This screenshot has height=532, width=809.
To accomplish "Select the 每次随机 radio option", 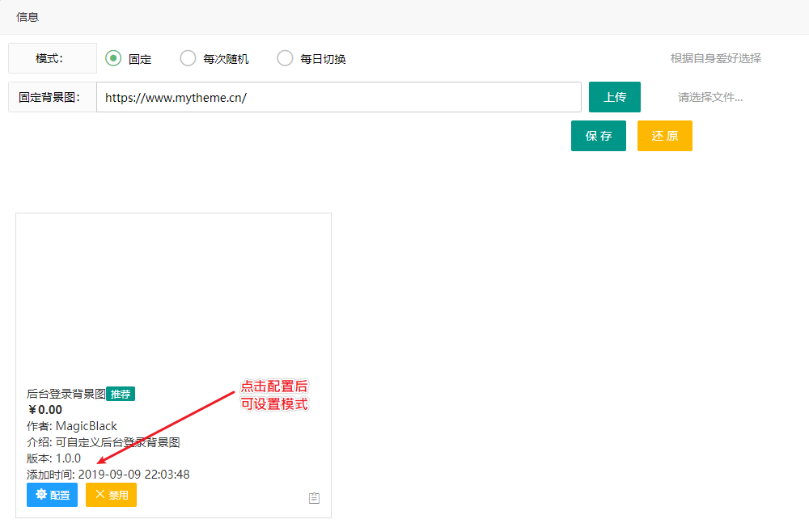I will click(188, 58).
